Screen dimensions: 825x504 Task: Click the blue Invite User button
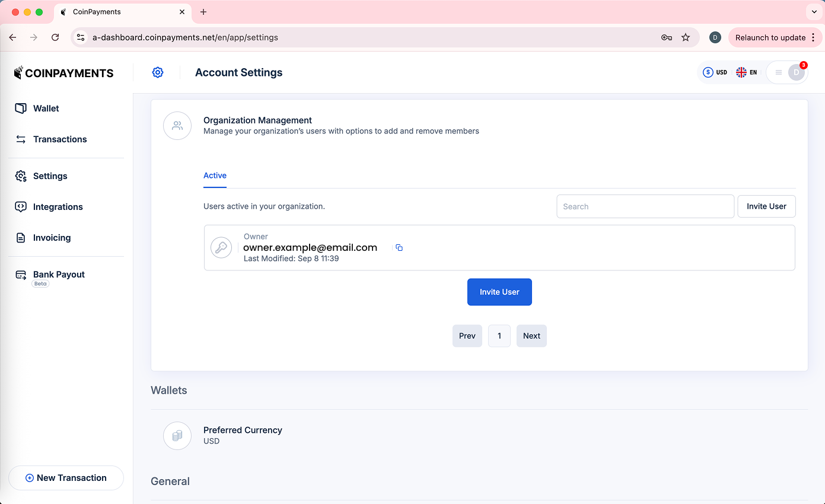(x=499, y=292)
